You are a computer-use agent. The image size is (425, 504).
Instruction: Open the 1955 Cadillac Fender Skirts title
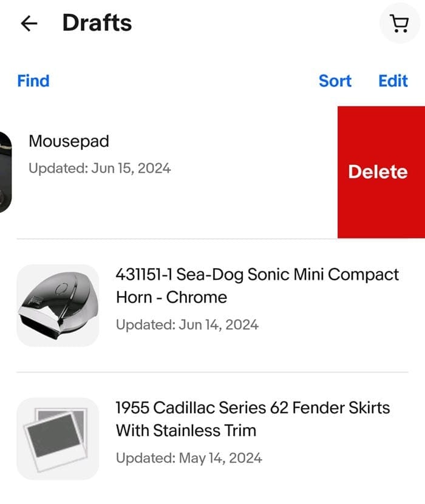click(253, 418)
